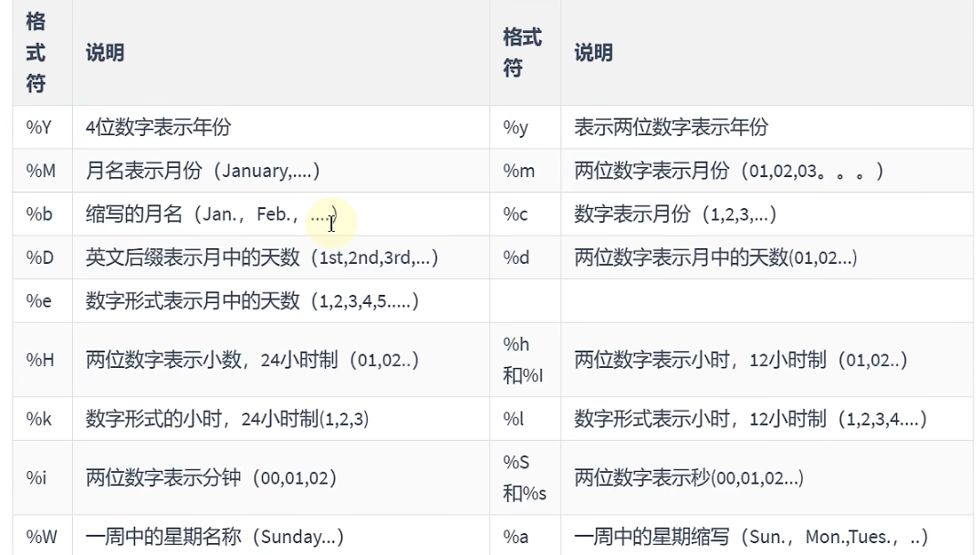Click the %e day of month specifier
The image size is (980, 555).
39,301
